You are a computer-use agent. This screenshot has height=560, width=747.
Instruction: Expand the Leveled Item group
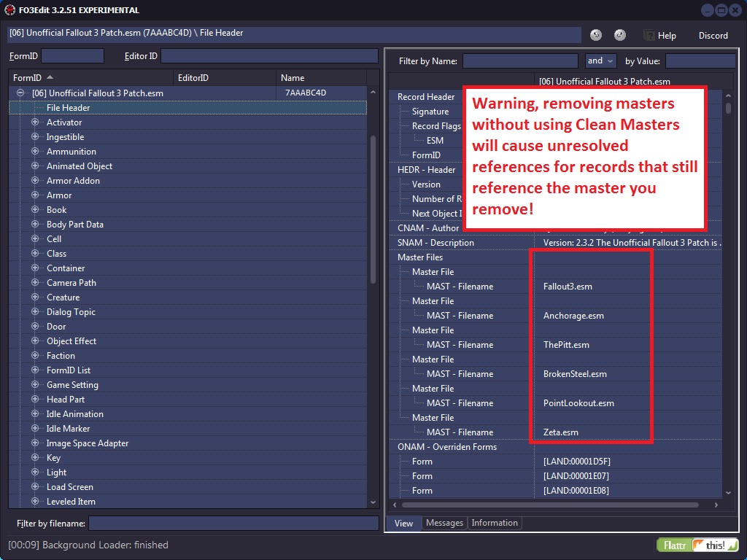pos(35,501)
